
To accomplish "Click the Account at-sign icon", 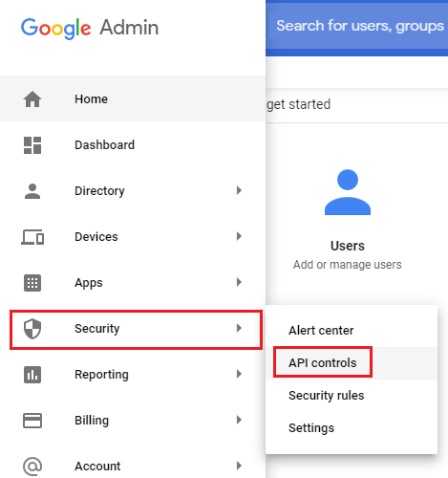I will 32,467.
